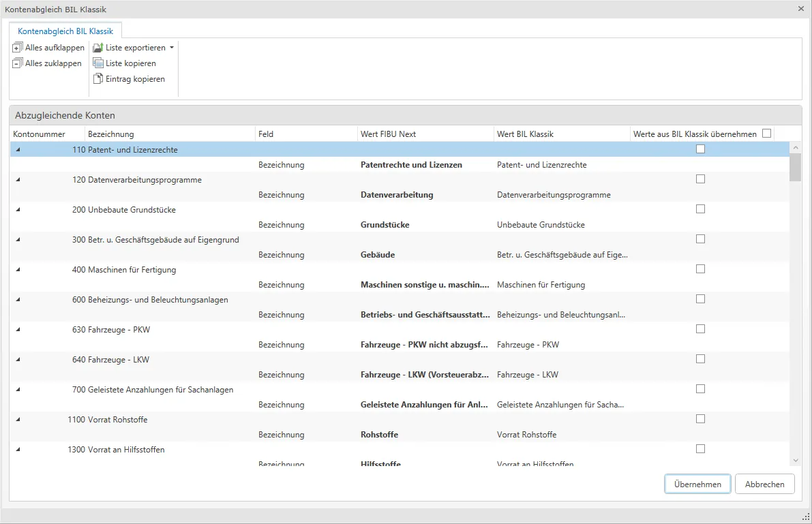812x524 pixels.
Task: Check the box for 630 Fahrzeuge - PKW
Action: (701, 329)
